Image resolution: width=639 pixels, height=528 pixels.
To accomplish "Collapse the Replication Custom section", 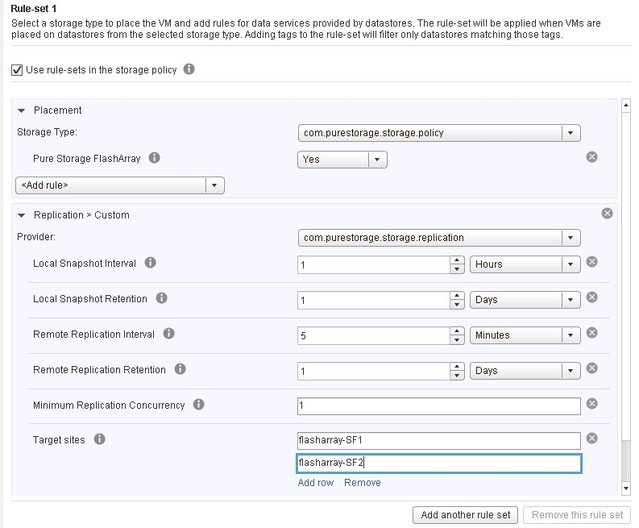I will point(22,215).
